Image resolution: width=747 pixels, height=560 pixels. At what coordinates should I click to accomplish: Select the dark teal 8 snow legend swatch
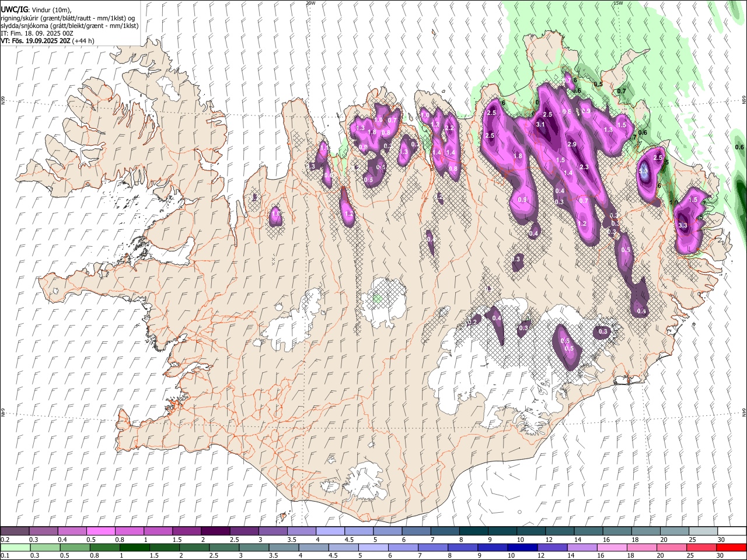(473, 531)
